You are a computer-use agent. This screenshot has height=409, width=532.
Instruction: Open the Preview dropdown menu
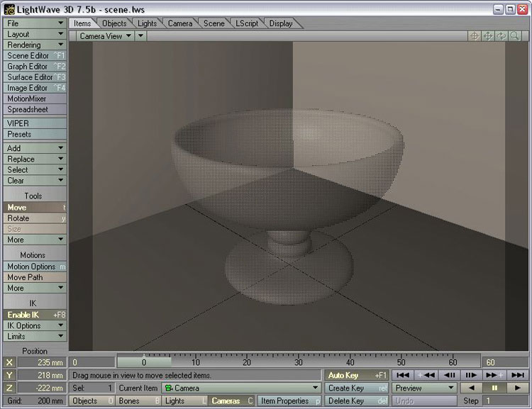tap(424, 388)
